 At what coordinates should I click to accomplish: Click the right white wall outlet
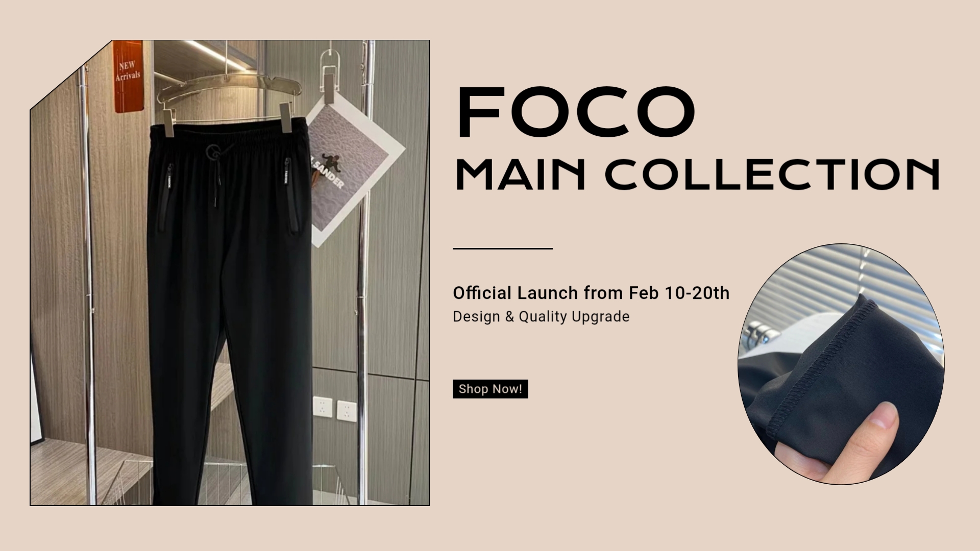[347, 411]
